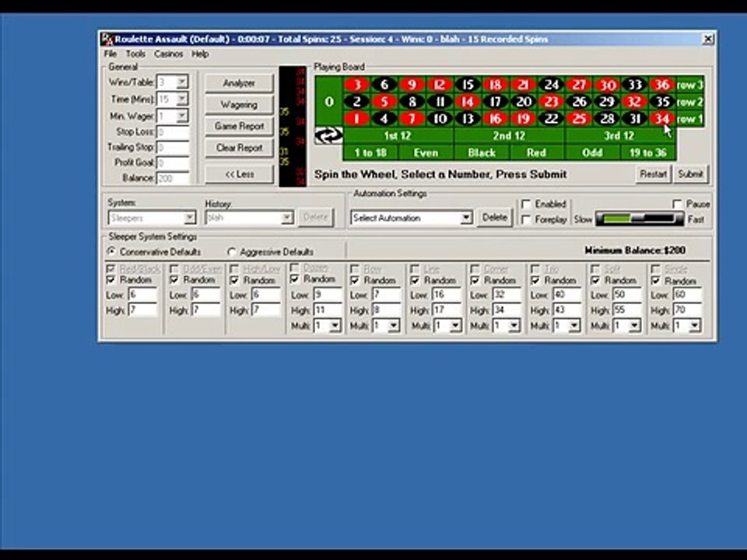The image size is (747, 560).
Task: Select red number 36 on the board
Action: (661, 85)
